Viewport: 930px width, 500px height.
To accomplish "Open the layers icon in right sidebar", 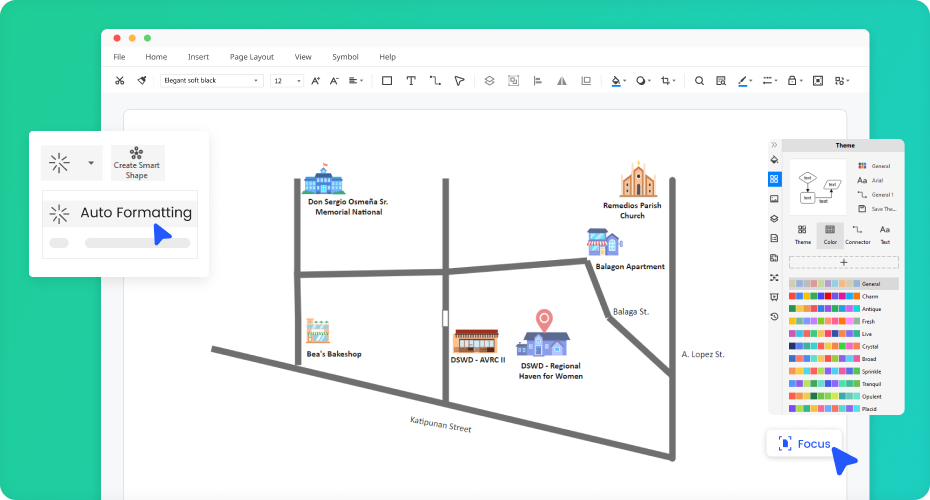I will click(x=774, y=218).
